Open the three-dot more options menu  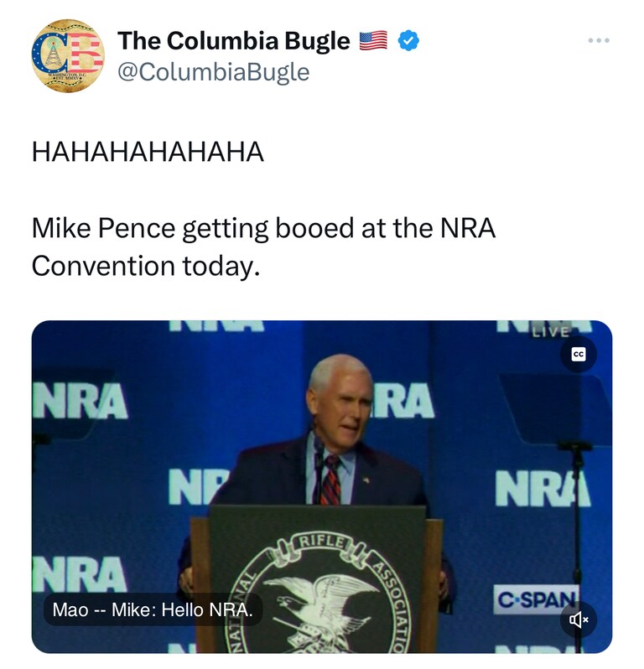click(x=599, y=40)
